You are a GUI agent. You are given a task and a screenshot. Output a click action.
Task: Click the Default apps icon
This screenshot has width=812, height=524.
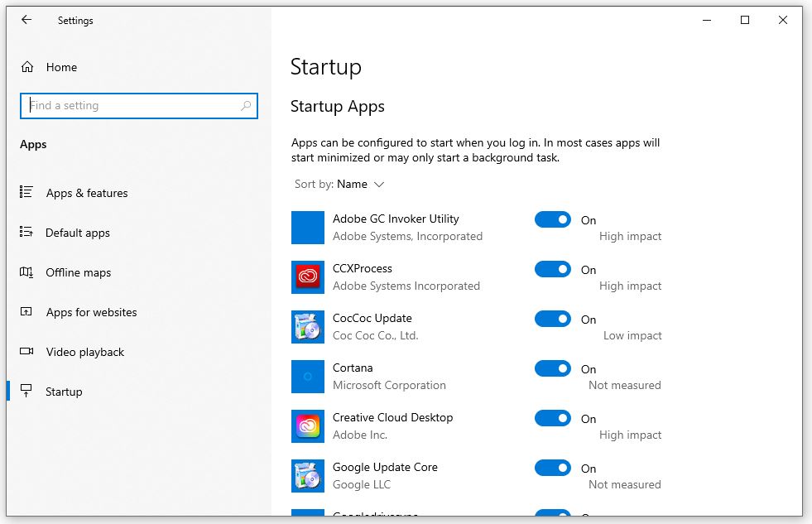coord(26,232)
